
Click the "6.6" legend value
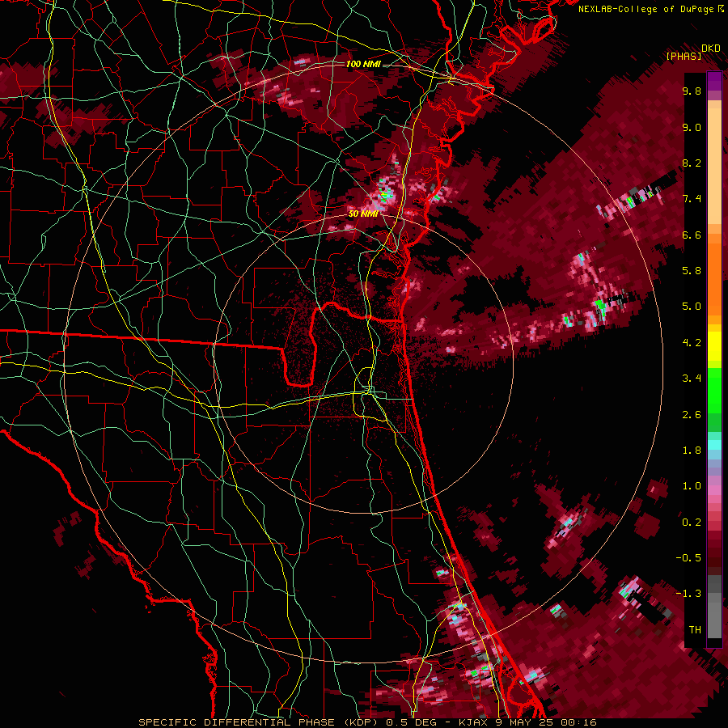692,235
